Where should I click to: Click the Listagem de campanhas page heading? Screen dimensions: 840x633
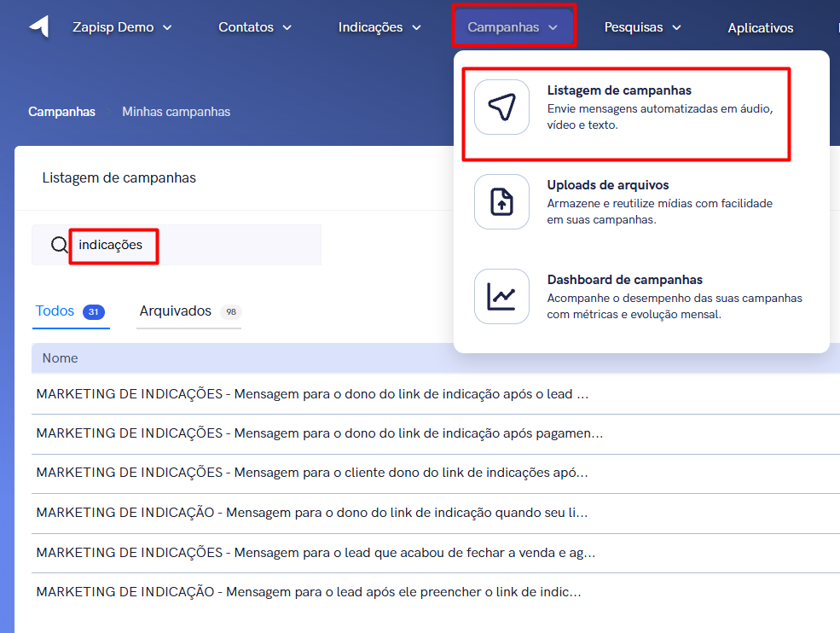point(119,178)
